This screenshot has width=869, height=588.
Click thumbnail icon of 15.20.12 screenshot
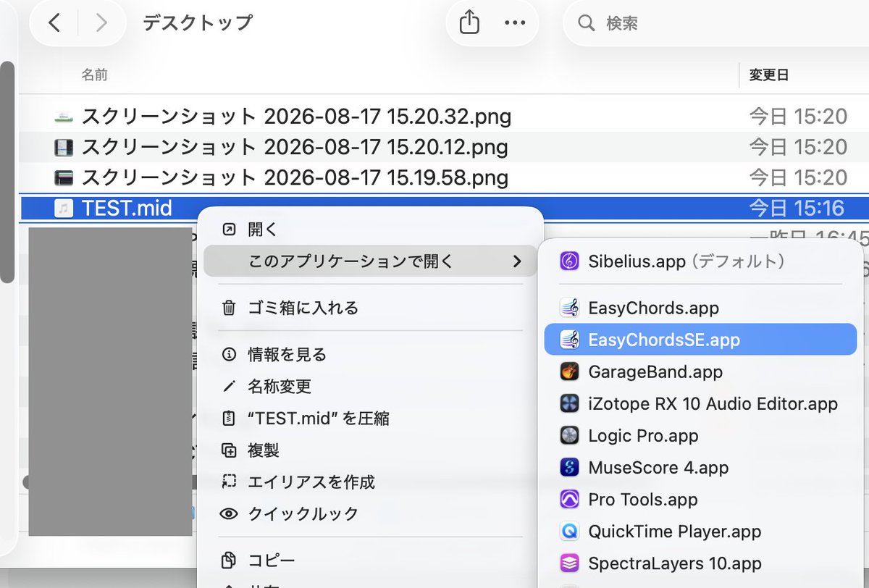[64, 147]
